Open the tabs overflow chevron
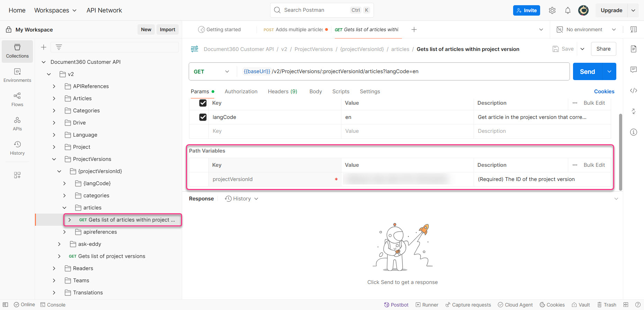644x310 pixels. click(x=541, y=29)
